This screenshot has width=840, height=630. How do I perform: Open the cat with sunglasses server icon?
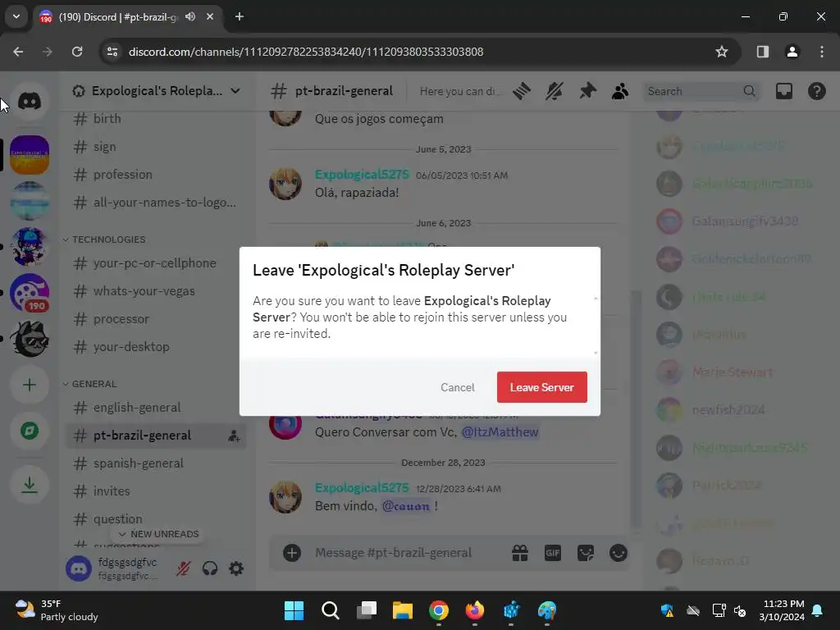click(30, 339)
